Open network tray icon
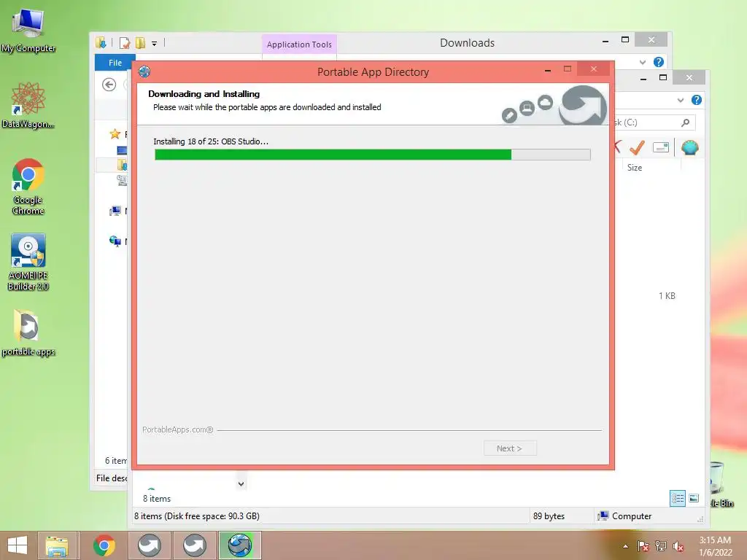 pos(661,546)
